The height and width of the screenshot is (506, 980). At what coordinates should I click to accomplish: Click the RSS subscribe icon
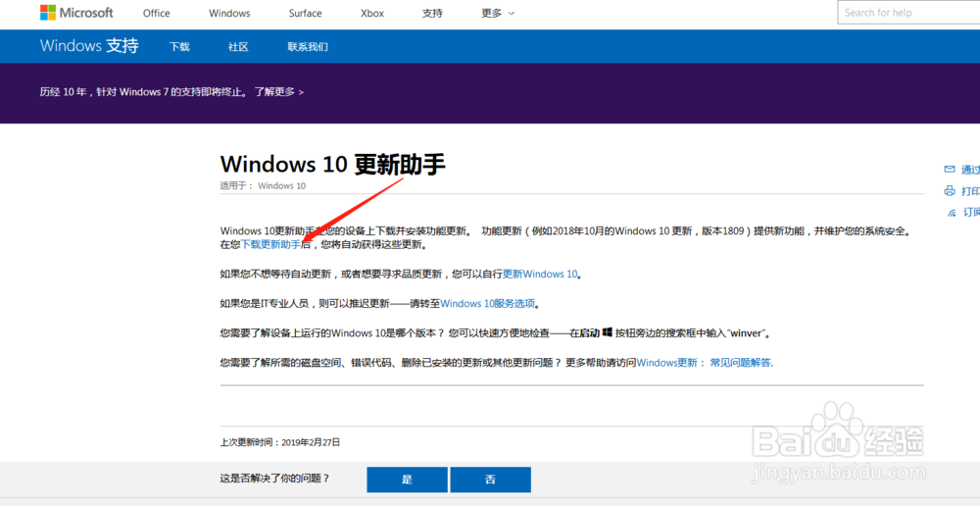pyautogui.click(x=952, y=213)
